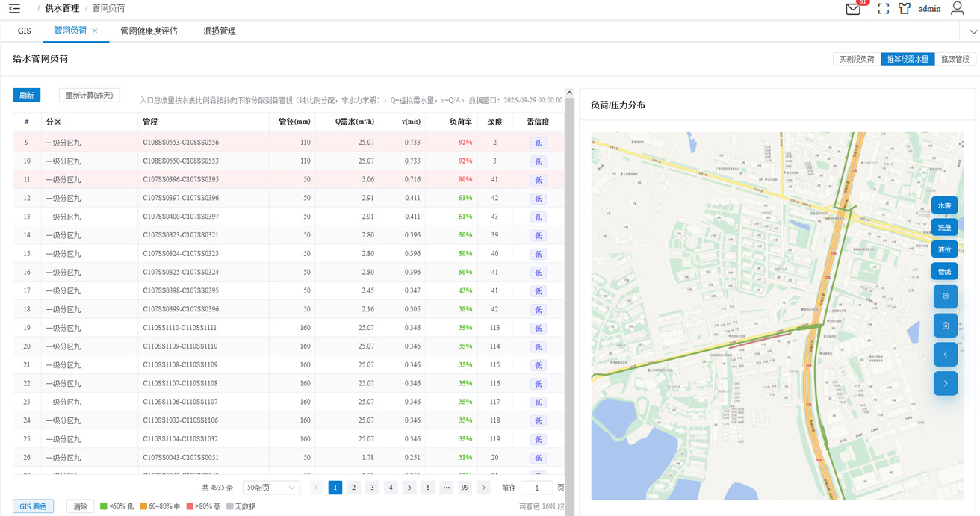The image size is (980, 516).
Task: Go to page 2
Action: coord(354,488)
